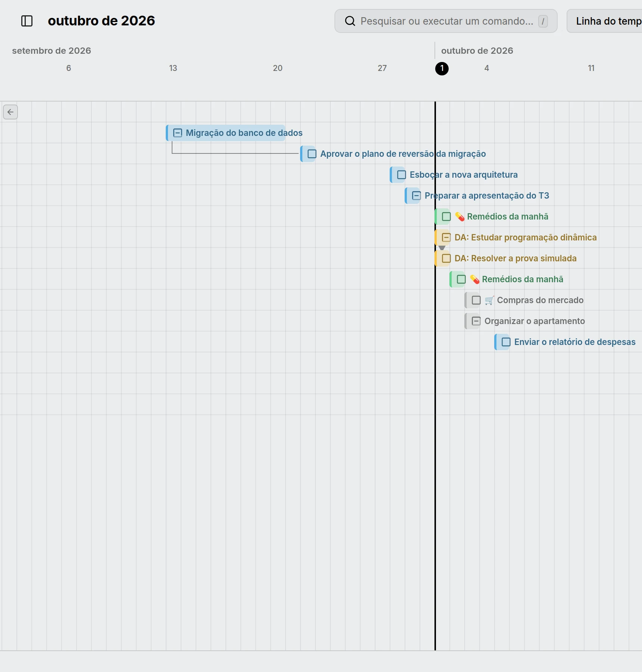Viewport: 642px width, 672px height.
Task: Collapse Organizar o apartamento subtasks
Action: click(476, 321)
